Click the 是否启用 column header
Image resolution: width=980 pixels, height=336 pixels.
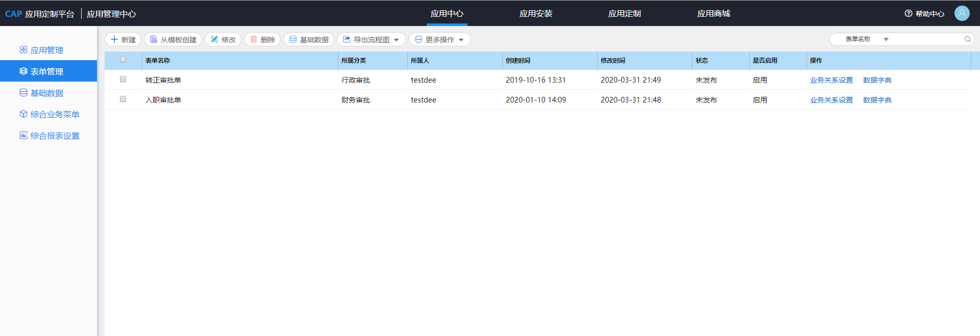(x=765, y=60)
